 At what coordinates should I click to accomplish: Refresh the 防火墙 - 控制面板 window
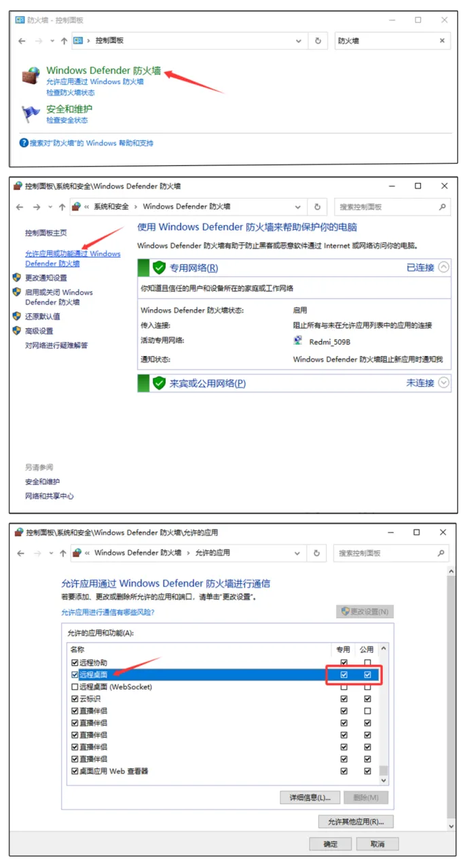coord(318,41)
